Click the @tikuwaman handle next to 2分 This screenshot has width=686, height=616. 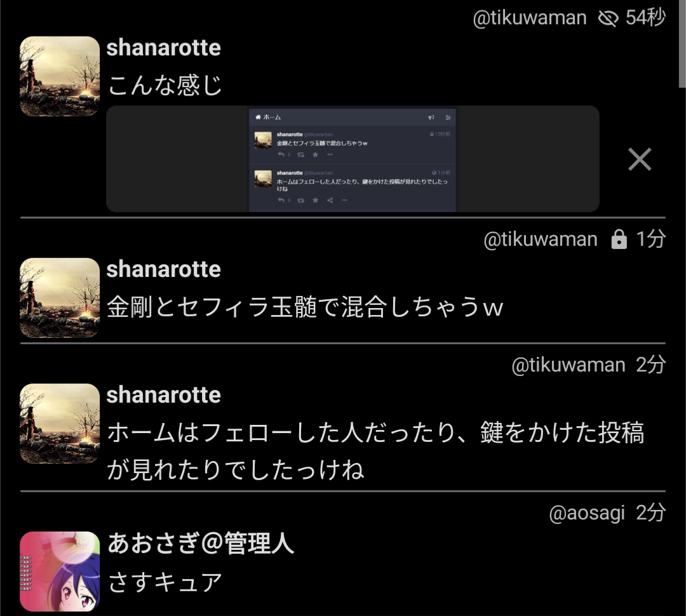[568, 365]
